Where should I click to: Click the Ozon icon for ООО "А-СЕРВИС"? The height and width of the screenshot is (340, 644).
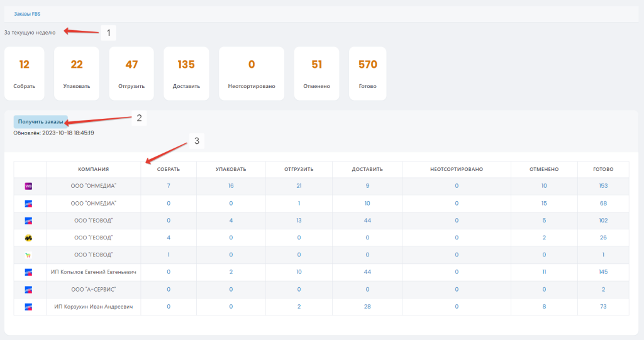tap(28, 290)
